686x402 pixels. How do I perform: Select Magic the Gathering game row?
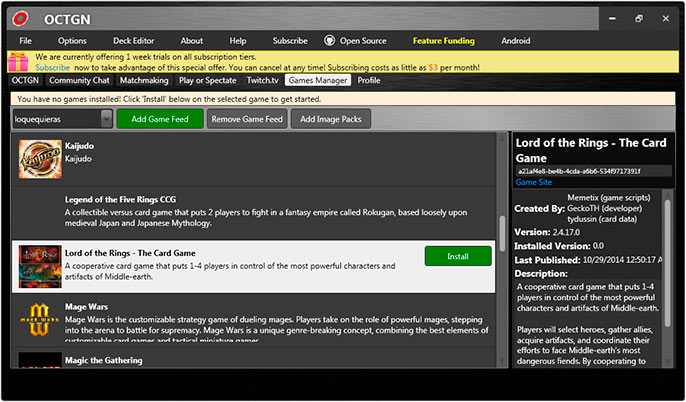254,359
